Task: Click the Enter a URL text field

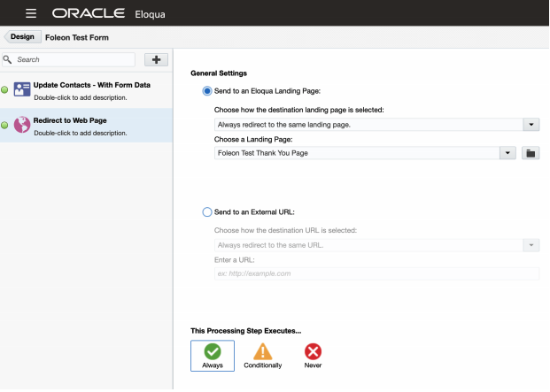Action: pos(376,273)
